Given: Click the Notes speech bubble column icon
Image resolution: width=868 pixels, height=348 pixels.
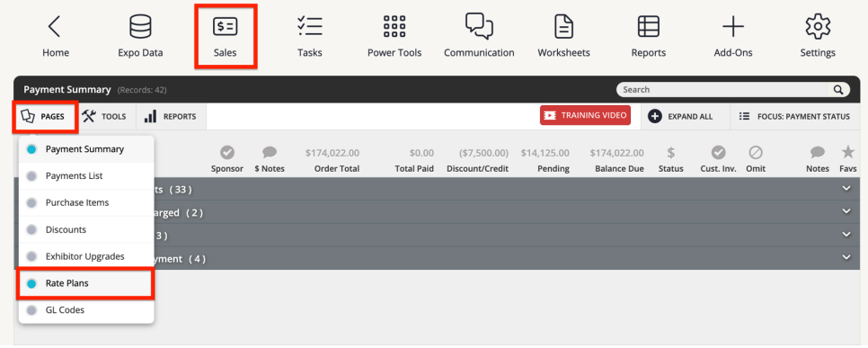Looking at the screenshot, I should coord(818,152).
